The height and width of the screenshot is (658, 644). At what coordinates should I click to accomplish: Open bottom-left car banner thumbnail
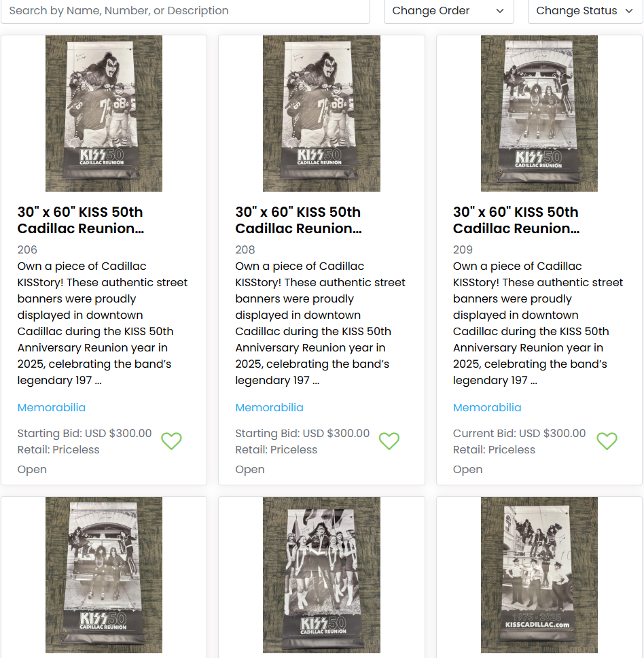click(104, 575)
